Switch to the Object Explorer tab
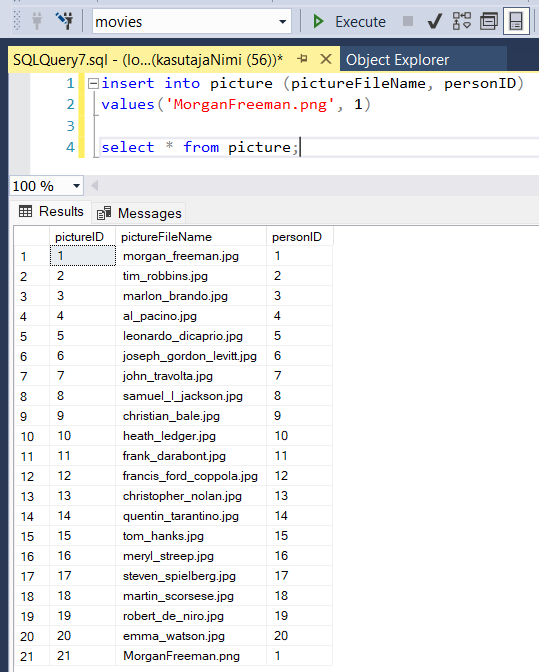The height and width of the screenshot is (672, 539). point(398,60)
